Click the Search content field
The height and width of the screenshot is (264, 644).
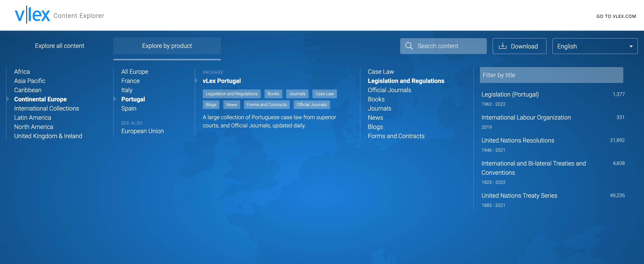coord(443,46)
